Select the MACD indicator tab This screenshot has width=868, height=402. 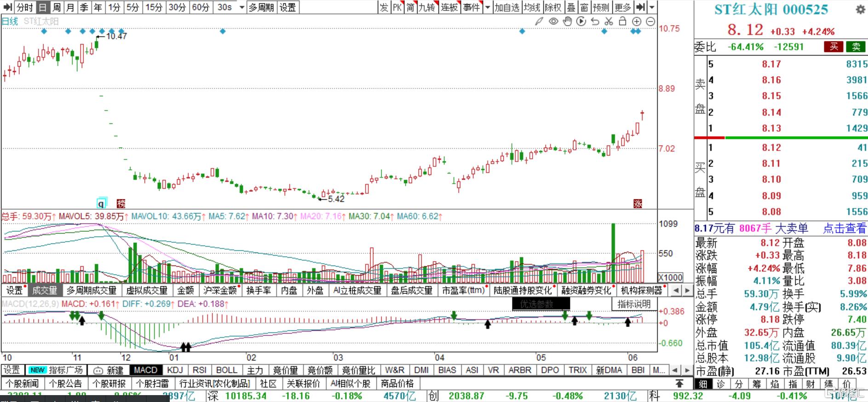pos(146,370)
